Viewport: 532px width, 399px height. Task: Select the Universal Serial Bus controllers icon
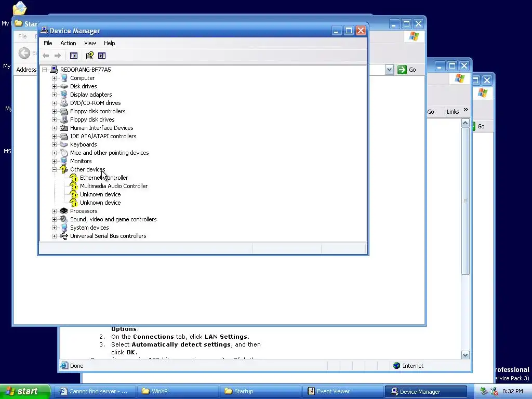(x=64, y=236)
